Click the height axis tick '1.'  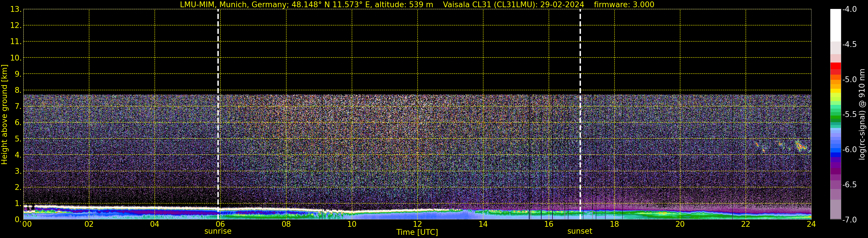[x=18, y=203]
